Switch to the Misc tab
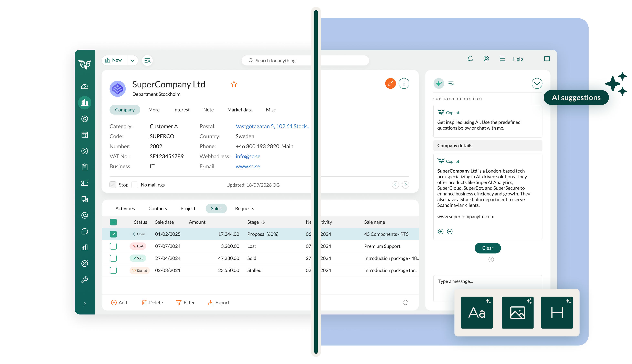 click(x=271, y=110)
